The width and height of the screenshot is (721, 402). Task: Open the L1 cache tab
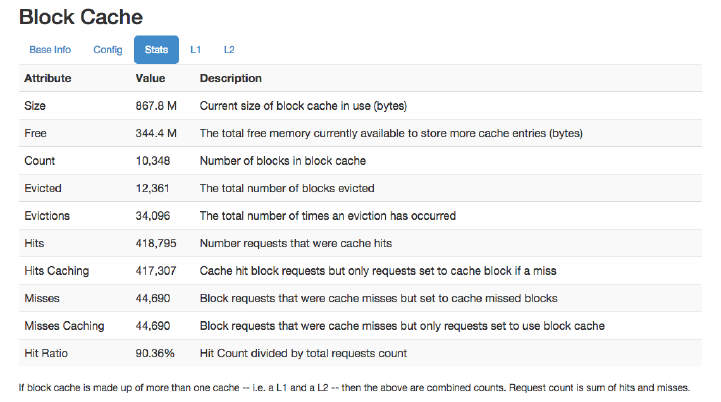pos(196,49)
